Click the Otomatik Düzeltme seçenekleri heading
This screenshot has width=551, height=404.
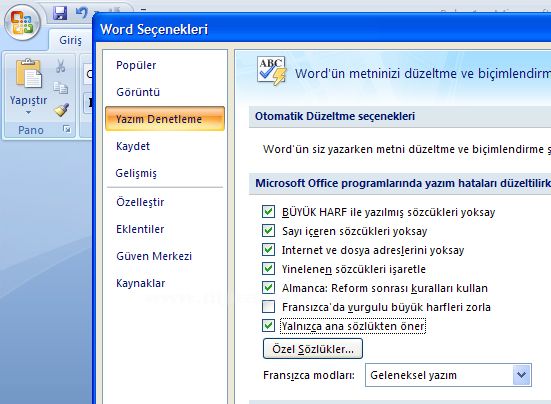coord(335,116)
